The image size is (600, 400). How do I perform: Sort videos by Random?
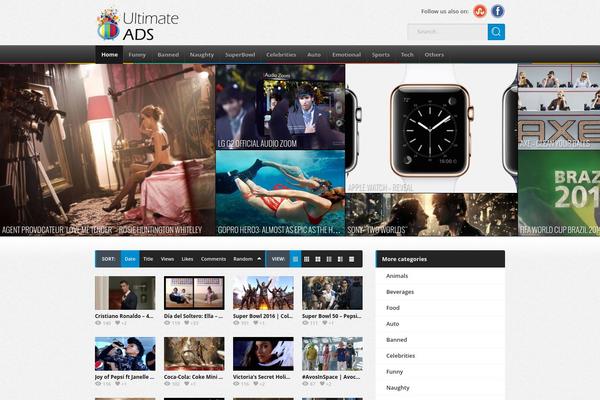pos(243,259)
